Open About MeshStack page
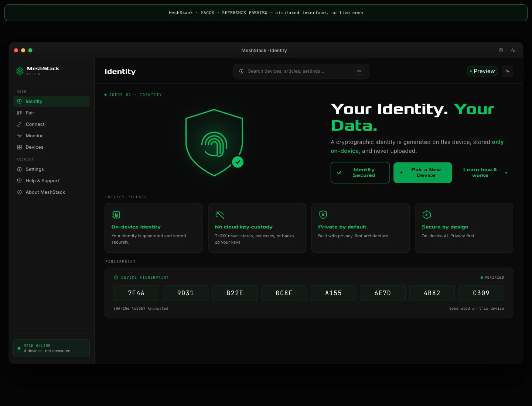This screenshot has width=532, height=406. 52,192
